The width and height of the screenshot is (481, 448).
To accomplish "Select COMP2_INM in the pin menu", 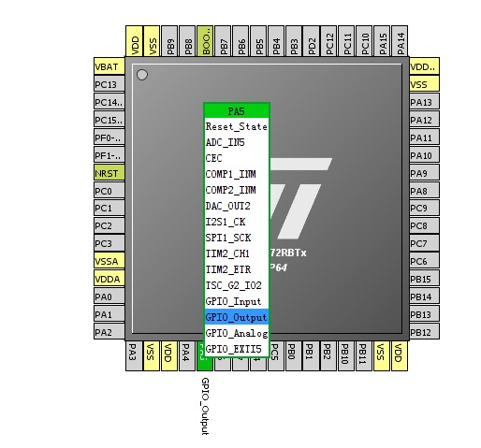I will 237,190.
